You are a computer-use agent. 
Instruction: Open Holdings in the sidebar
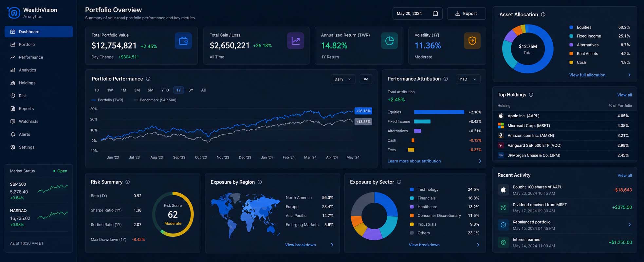pos(39,83)
